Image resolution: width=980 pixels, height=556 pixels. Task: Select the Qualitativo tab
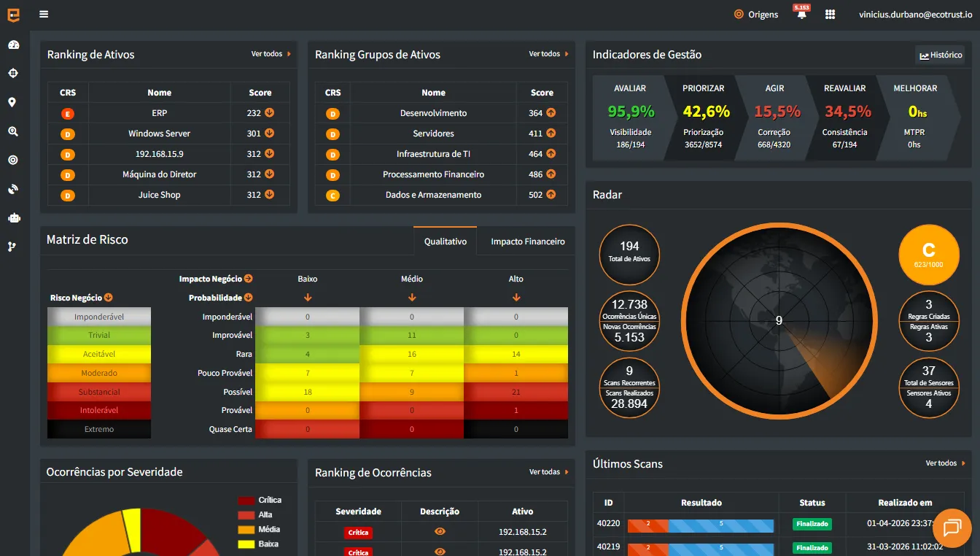[x=445, y=242]
